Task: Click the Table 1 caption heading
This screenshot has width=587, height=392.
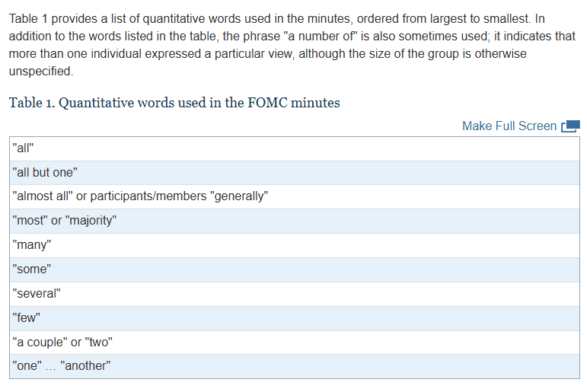Action: tap(174, 102)
